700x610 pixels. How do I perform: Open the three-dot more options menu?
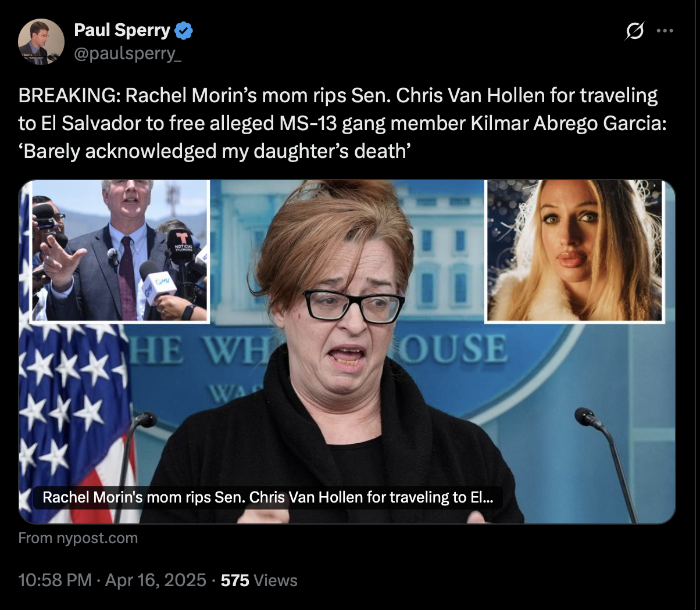pos(665,31)
